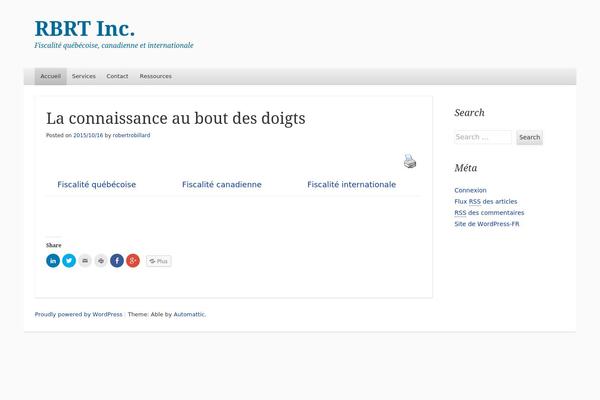
Task: Open the Automattic footer link
Action: [189, 314]
